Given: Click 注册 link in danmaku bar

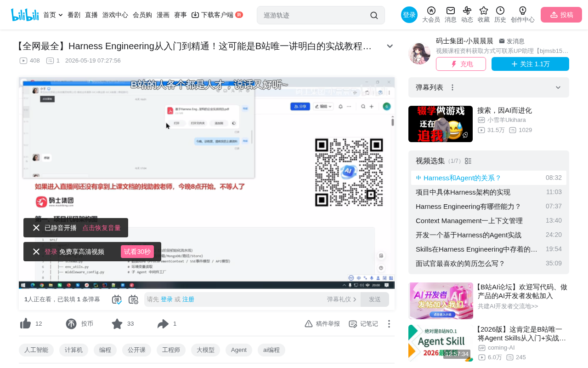Looking at the screenshot, I should coord(188,299).
